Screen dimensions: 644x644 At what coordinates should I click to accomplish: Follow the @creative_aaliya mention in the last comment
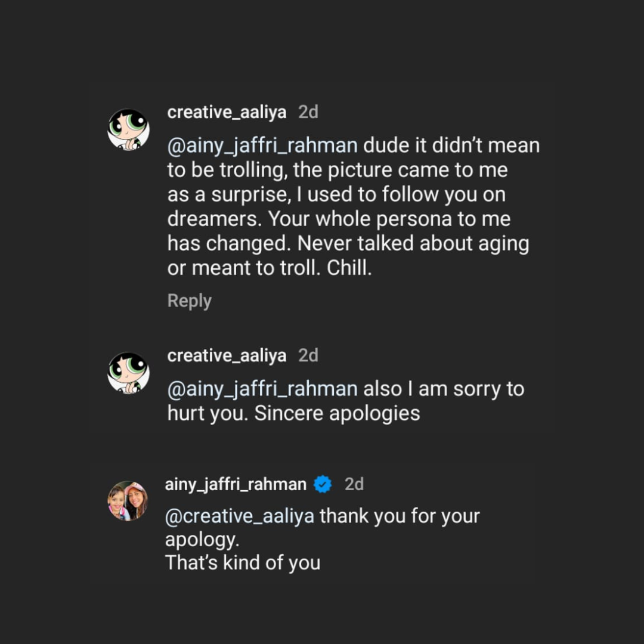[240, 516]
